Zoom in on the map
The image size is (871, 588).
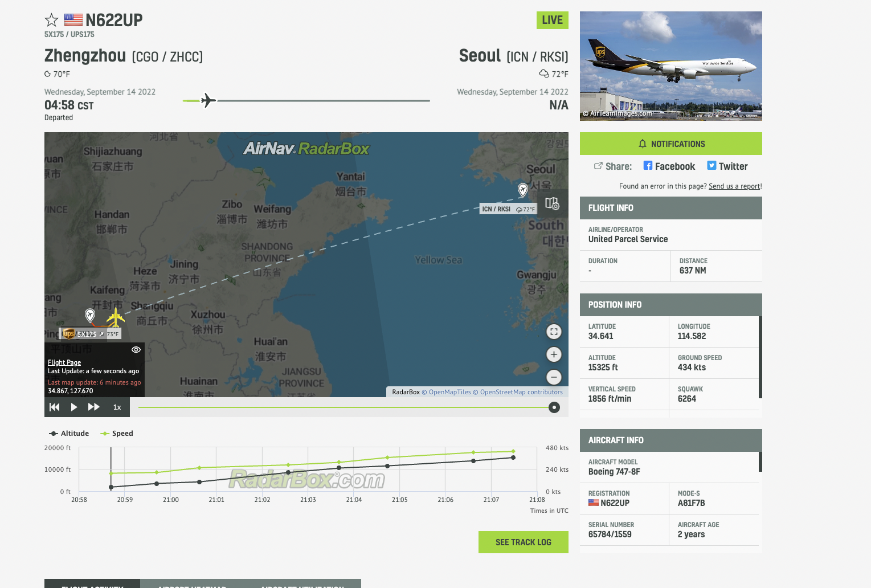(x=554, y=354)
